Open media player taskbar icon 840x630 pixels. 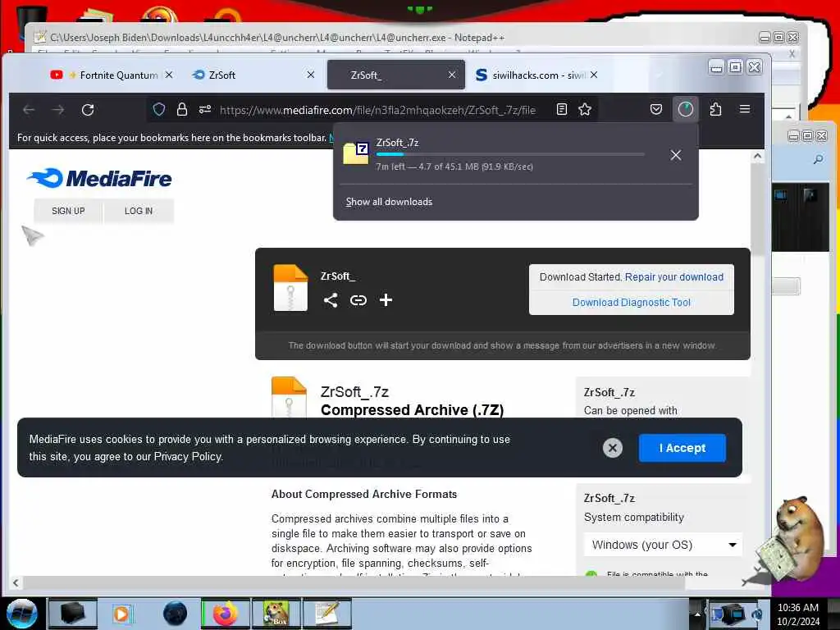pos(122,614)
